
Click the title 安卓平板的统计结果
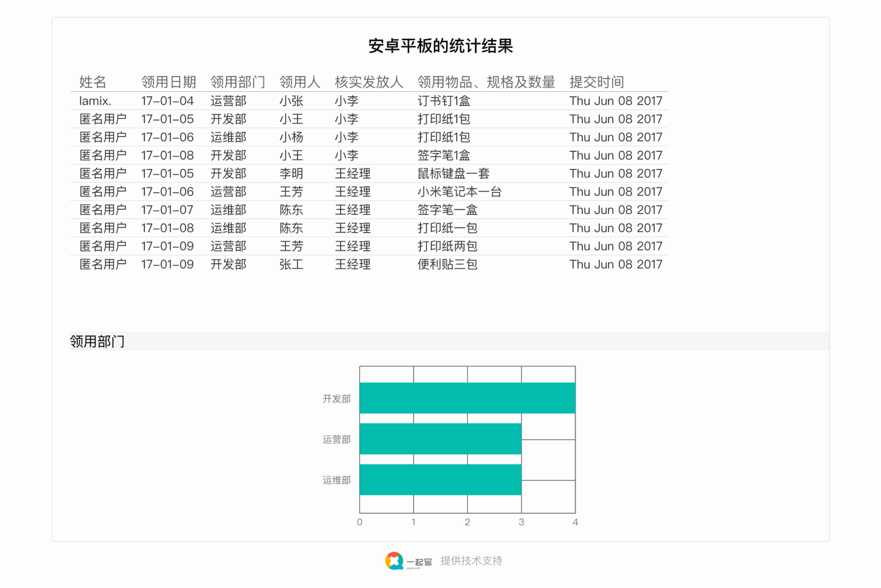[x=440, y=46]
